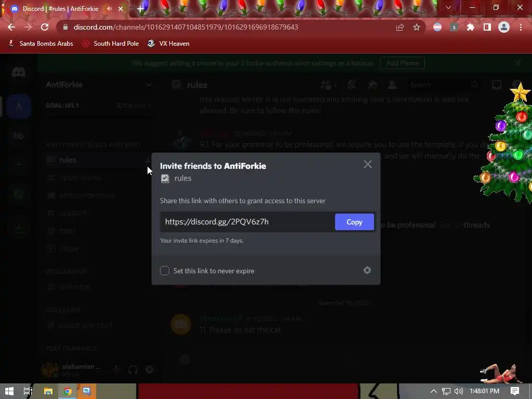Toggle Chrome side panel icon
The image size is (532, 399).
pyautogui.click(x=487, y=27)
